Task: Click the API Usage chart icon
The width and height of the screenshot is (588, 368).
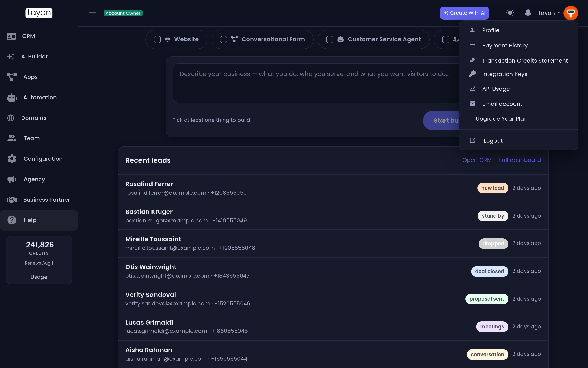Action: [x=472, y=89]
